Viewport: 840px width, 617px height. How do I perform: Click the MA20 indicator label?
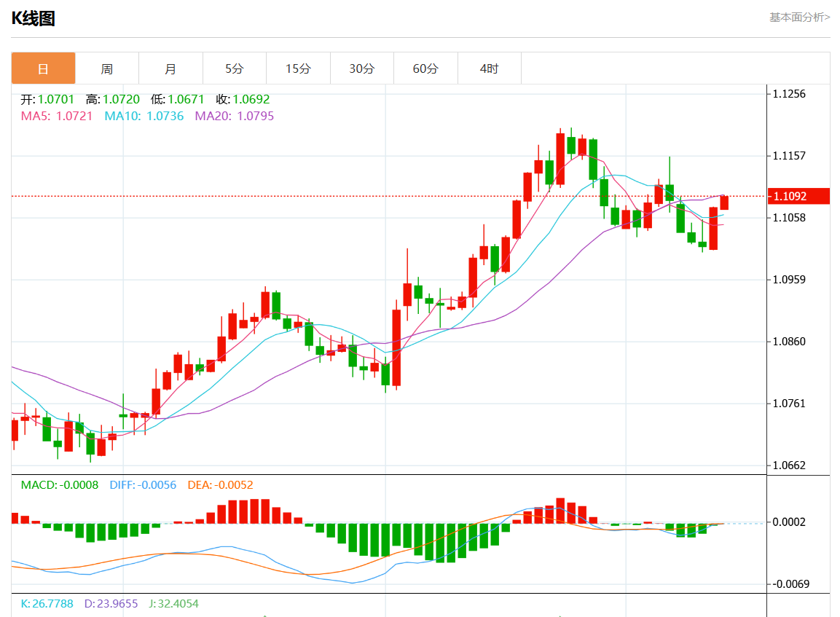click(235, 116)
